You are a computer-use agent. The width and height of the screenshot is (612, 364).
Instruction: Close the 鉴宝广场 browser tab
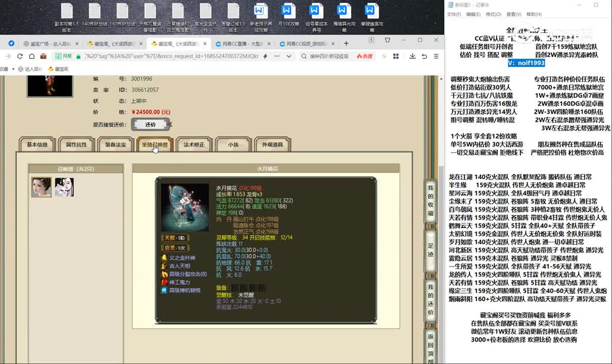(x=76, y=43)
